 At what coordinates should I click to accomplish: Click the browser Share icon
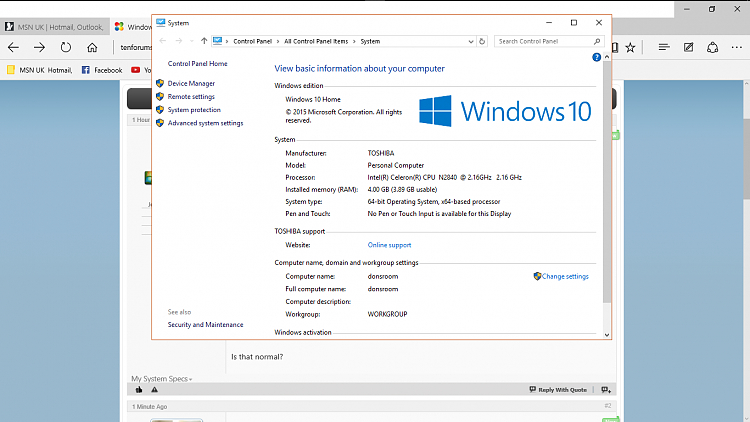712,47
